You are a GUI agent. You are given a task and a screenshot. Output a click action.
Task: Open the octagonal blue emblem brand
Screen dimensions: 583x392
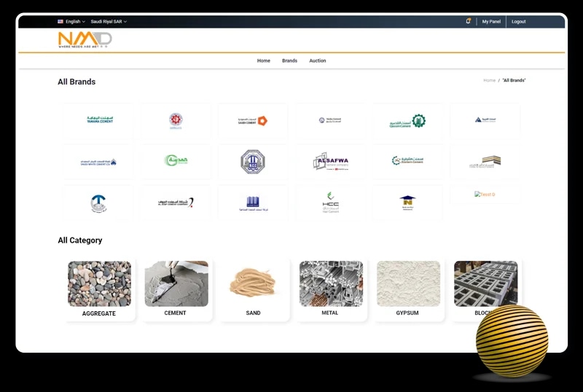coord(252,162)
